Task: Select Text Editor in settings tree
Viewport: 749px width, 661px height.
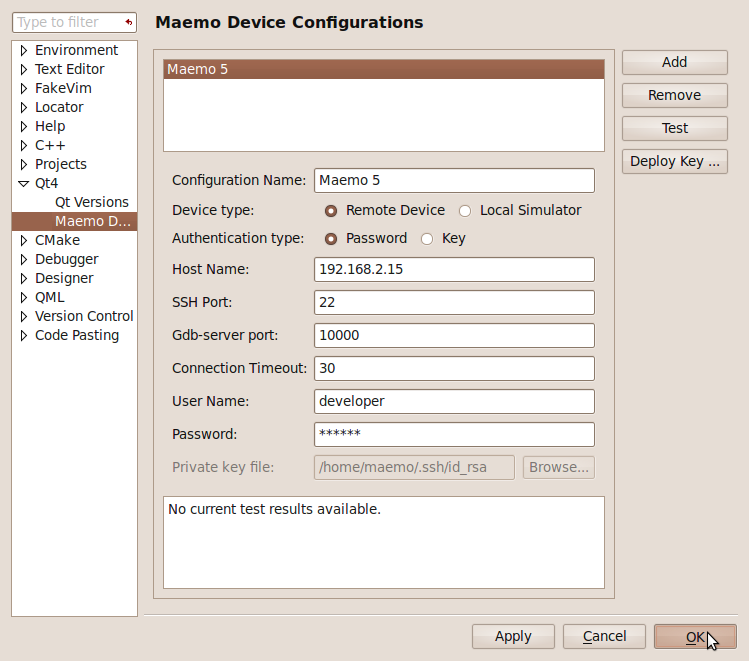Action: click(69, 70)
